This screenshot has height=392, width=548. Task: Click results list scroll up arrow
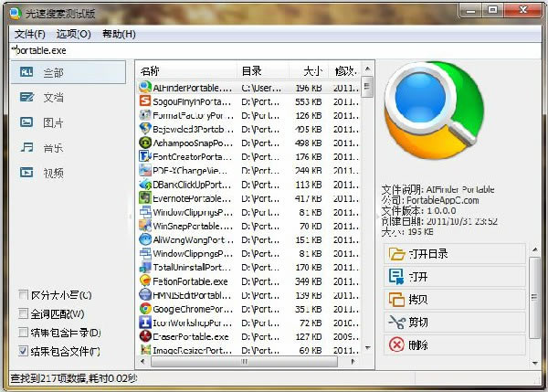tap(367, 69)
